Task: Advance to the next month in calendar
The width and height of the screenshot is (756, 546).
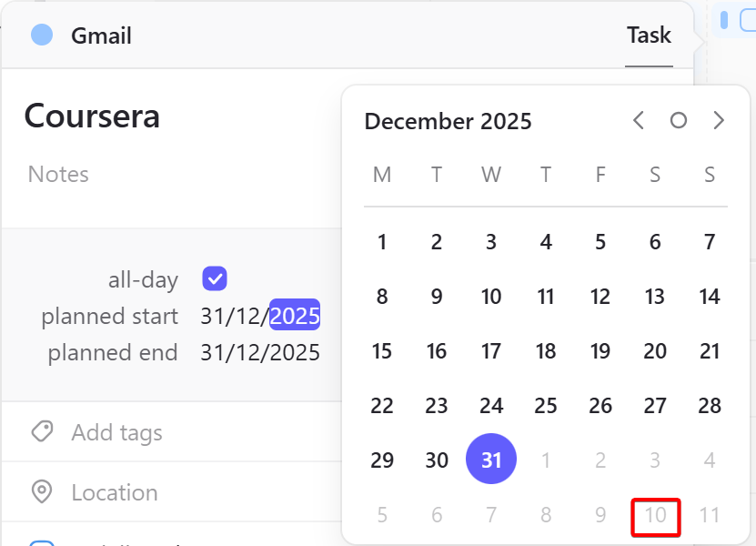Action: click(719, 121)
